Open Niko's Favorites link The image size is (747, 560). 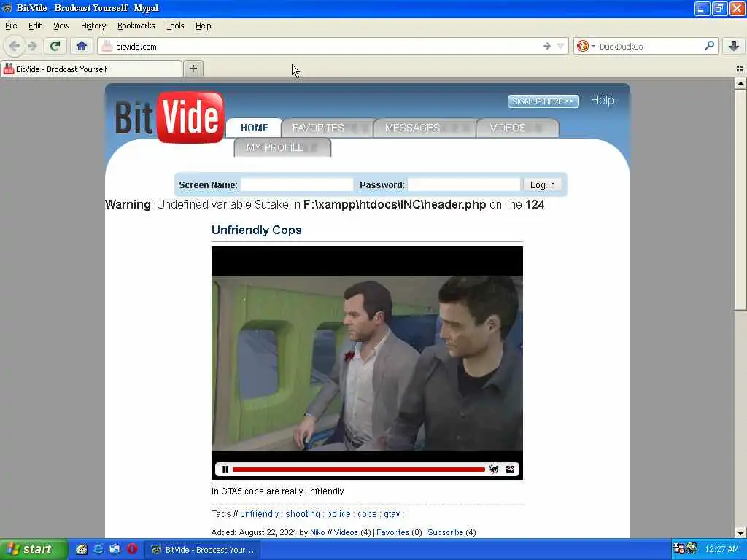[x=392, y=532]
